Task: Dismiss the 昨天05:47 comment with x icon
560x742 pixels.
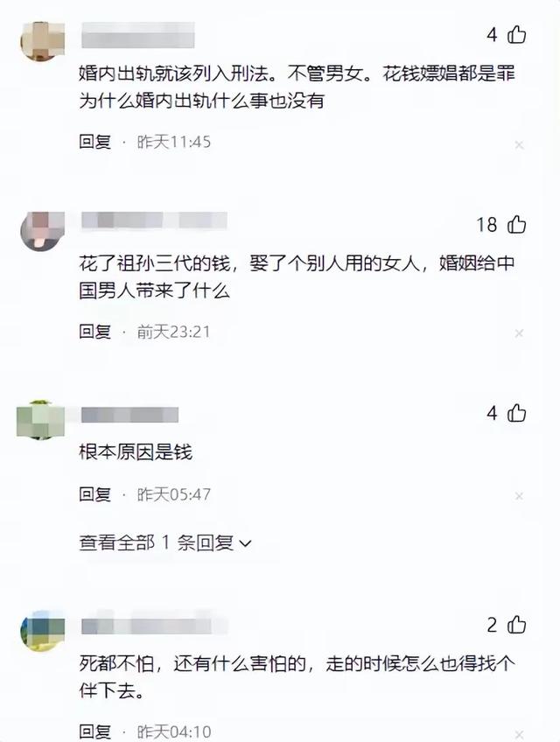Action: click(x=519, y=496)
